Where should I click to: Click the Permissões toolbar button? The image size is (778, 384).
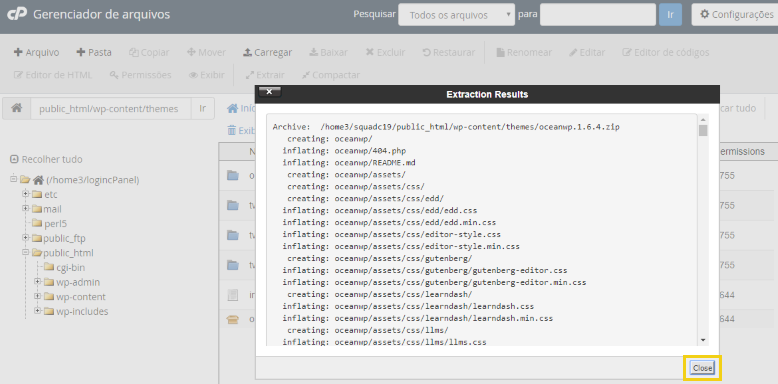(x=140, y=75)
